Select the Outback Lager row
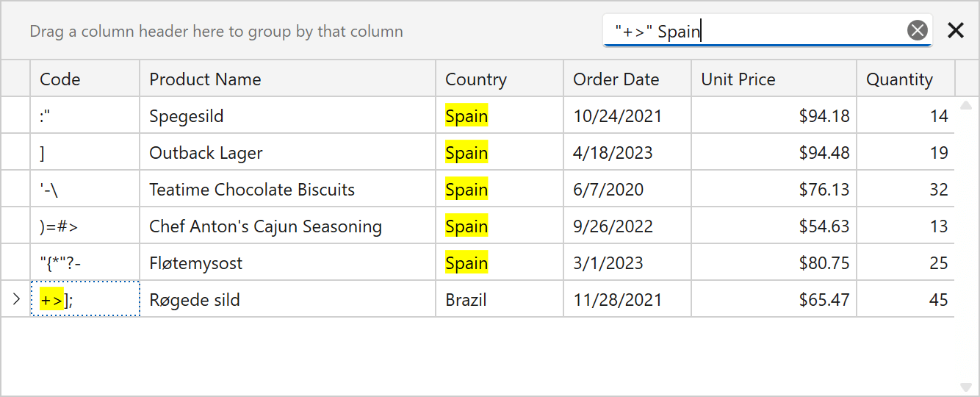This screenshot has width=980, height=397. pyautogui.click(x=287, y=153)
